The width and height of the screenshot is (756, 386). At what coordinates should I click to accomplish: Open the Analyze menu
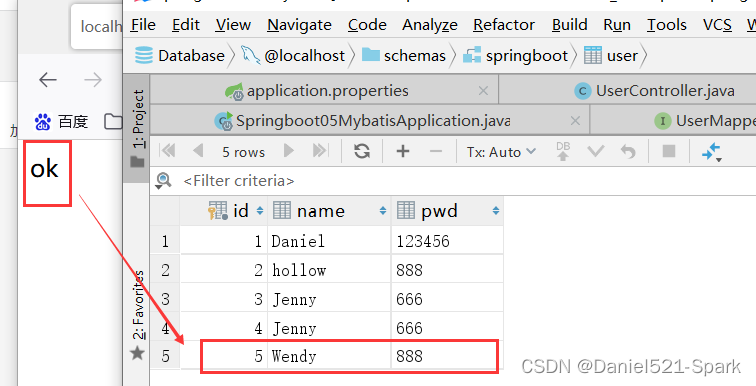point(430,25)
